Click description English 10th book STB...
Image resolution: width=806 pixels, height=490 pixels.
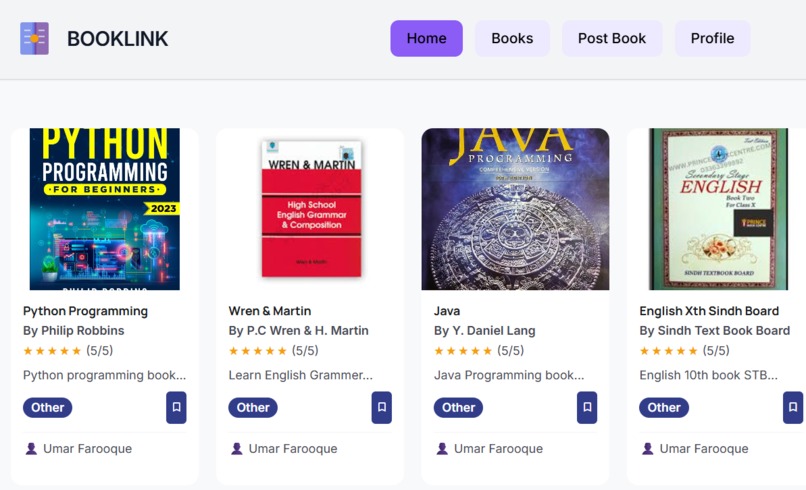[x=708, y=375]
